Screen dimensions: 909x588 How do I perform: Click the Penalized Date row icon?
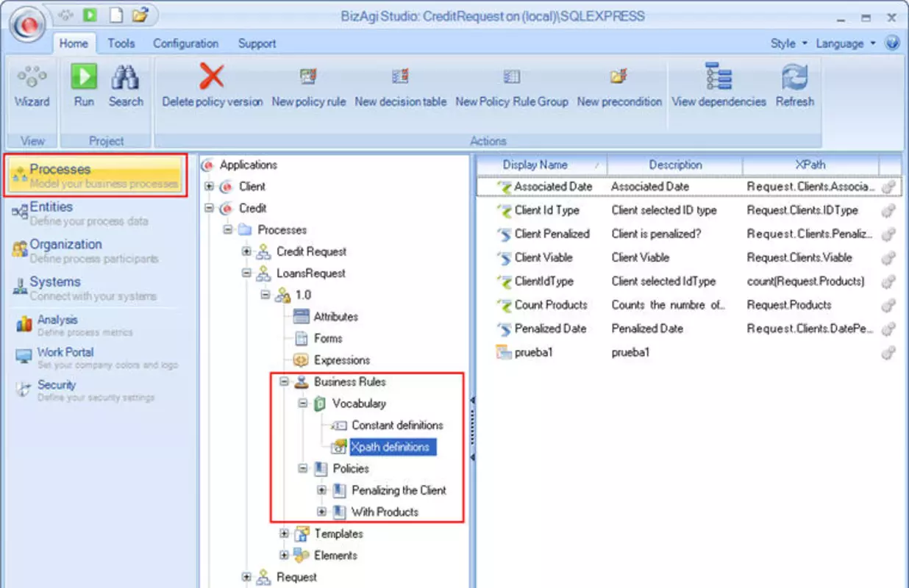504,329
